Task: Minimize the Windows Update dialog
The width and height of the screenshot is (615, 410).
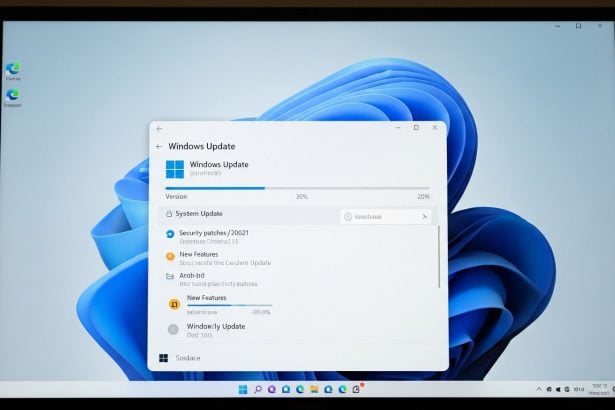Action: (398, 128)
